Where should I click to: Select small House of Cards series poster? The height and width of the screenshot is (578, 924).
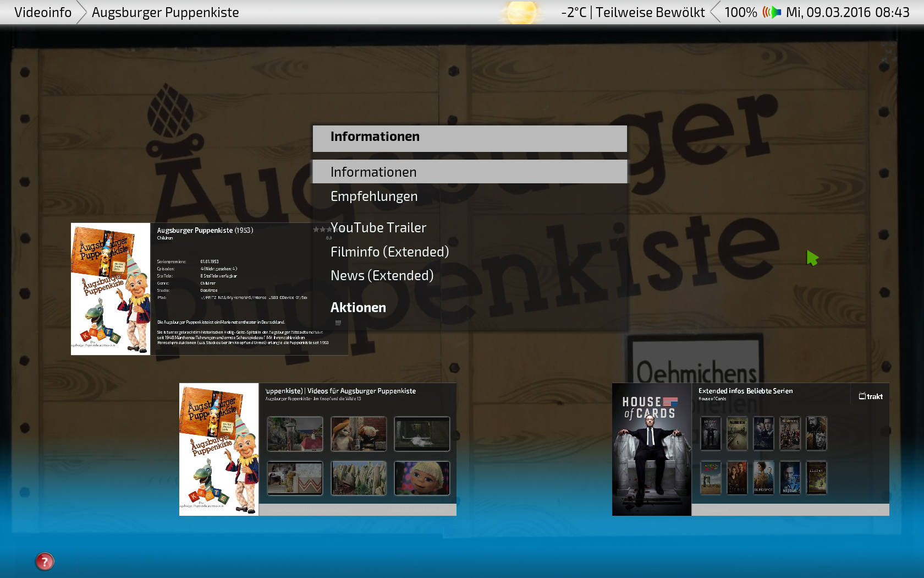711,434
